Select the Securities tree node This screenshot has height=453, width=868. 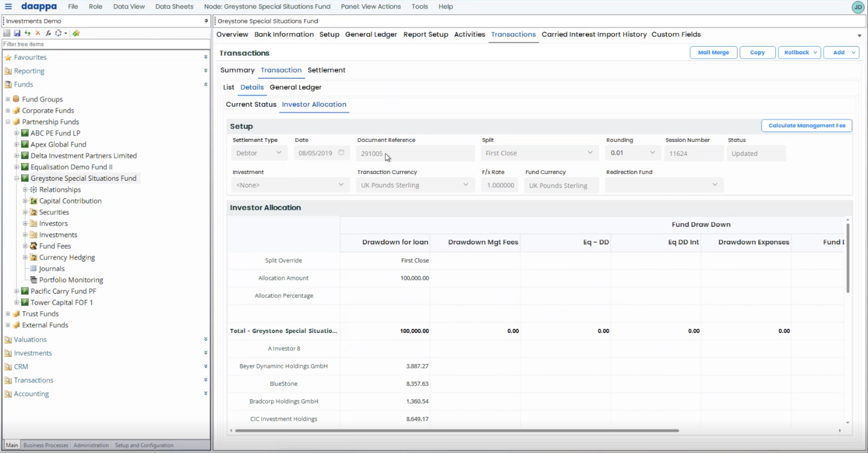54,212
